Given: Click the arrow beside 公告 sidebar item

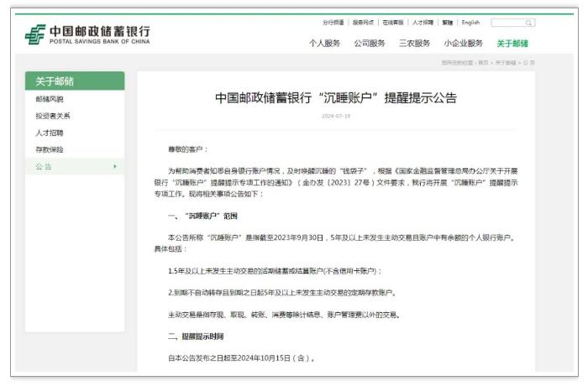Looking at the screenshot, I should pos(115,166).
